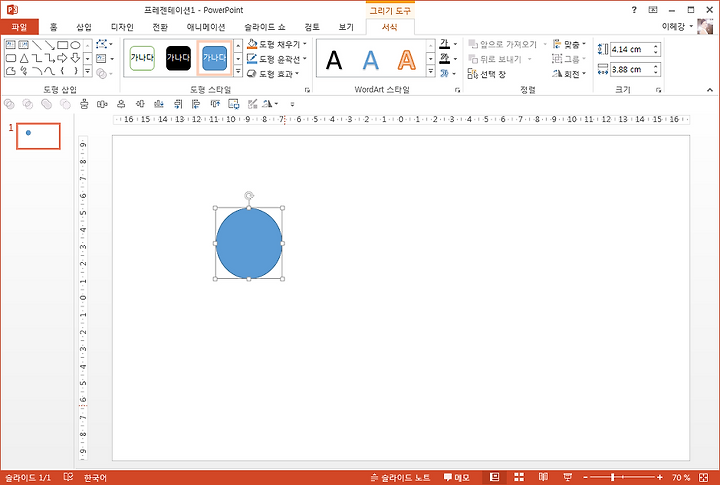Apply the orange outlined A WordArt style
The image size is (720, 485).
(x=406, y=60)
